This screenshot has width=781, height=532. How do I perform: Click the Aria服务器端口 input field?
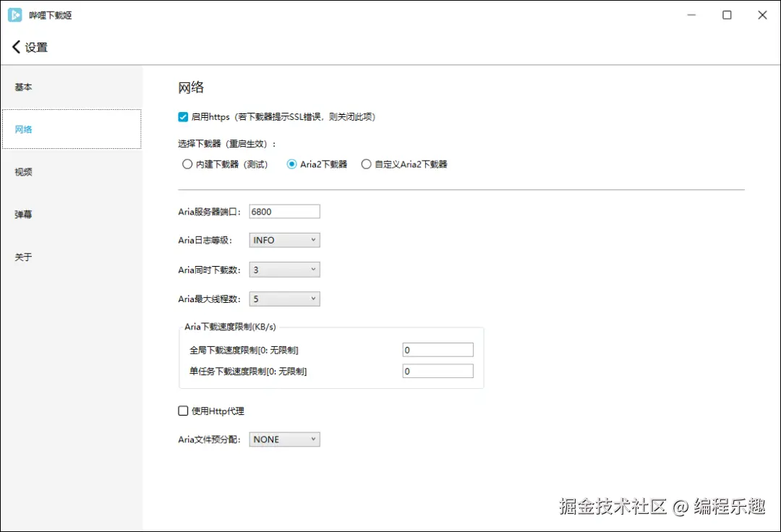[284, 210]
